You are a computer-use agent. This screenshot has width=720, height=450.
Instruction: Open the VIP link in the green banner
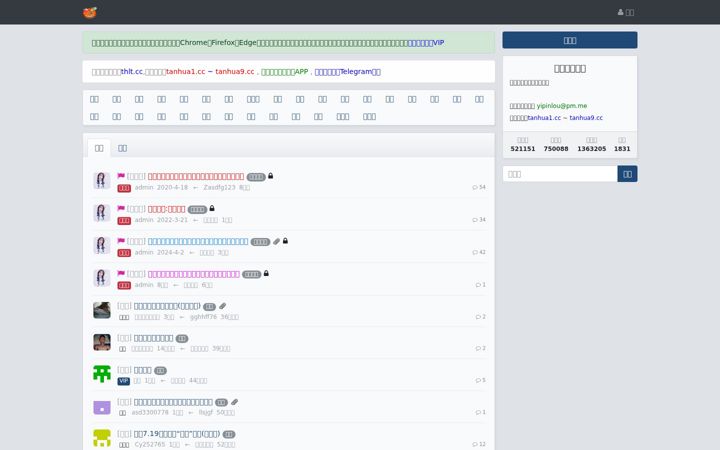tap(426, 43)
